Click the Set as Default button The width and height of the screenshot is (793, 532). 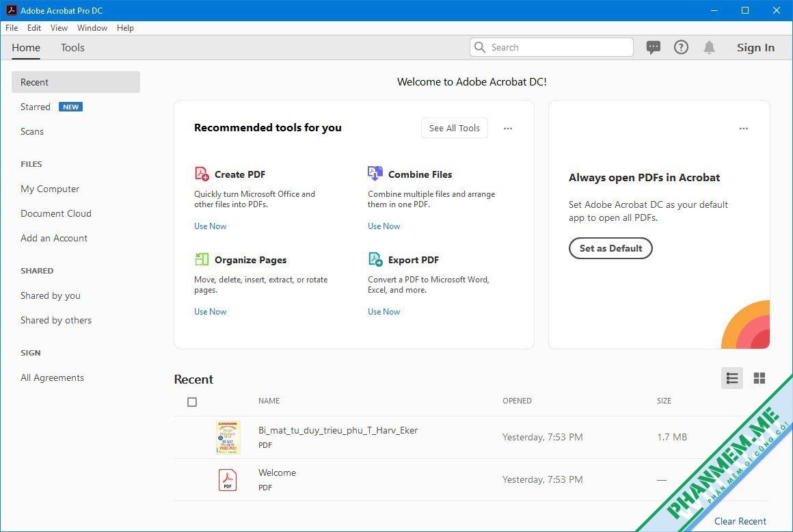610,248
